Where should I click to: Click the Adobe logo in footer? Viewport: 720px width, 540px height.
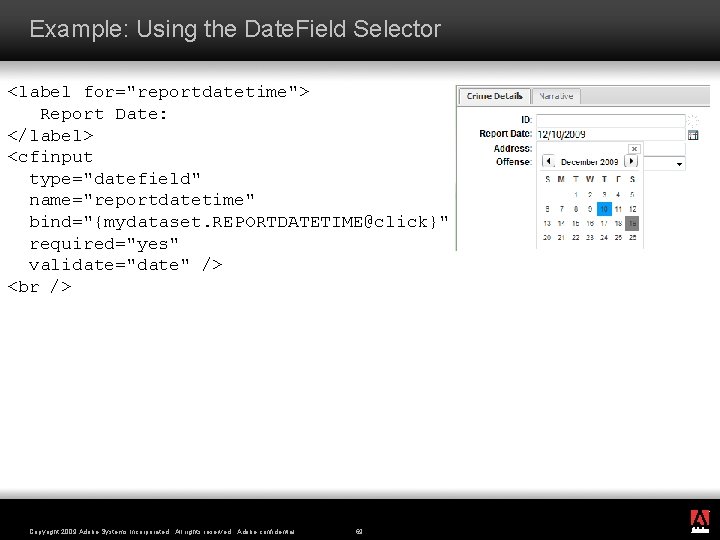[x=700, y=519]
